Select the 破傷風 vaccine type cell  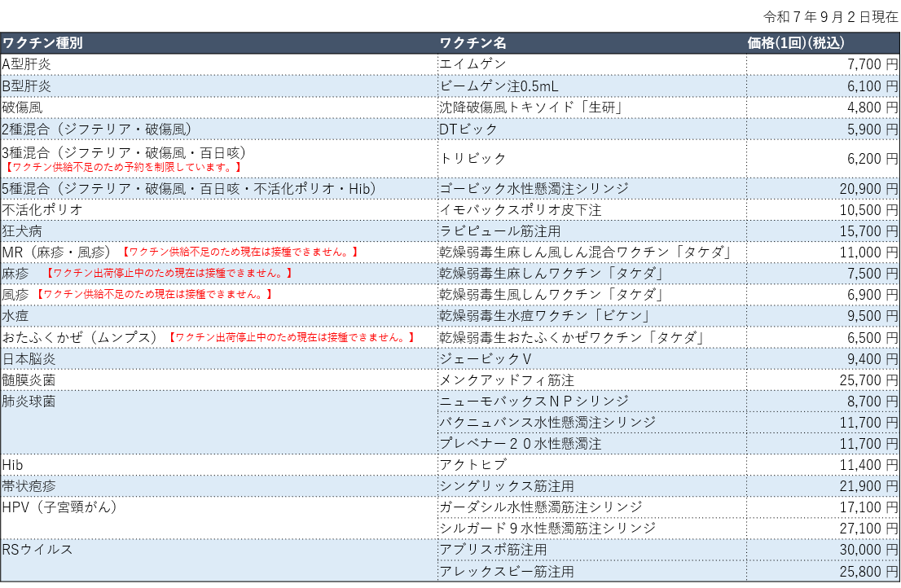tap(219, 108)
